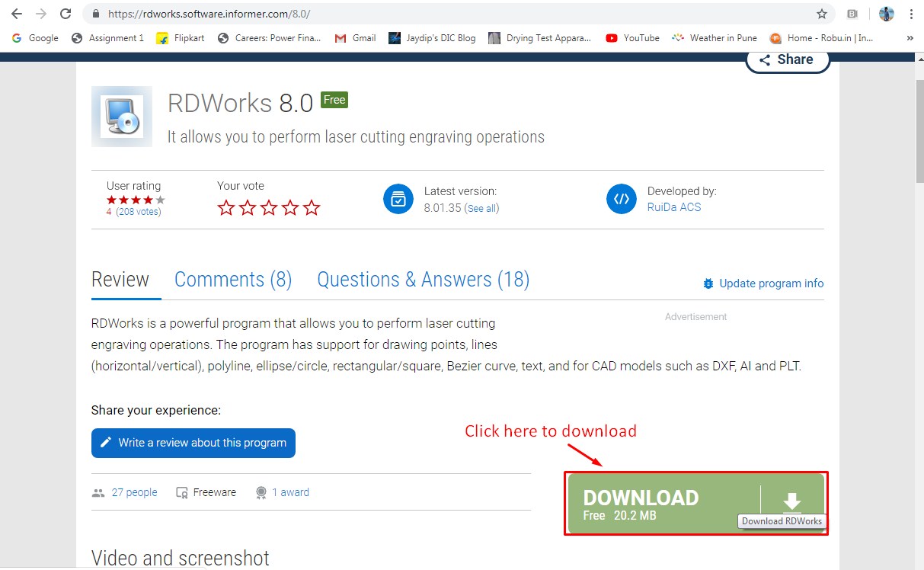Click the Share button
Screen dimensions: 924x570
coord(787,60)
